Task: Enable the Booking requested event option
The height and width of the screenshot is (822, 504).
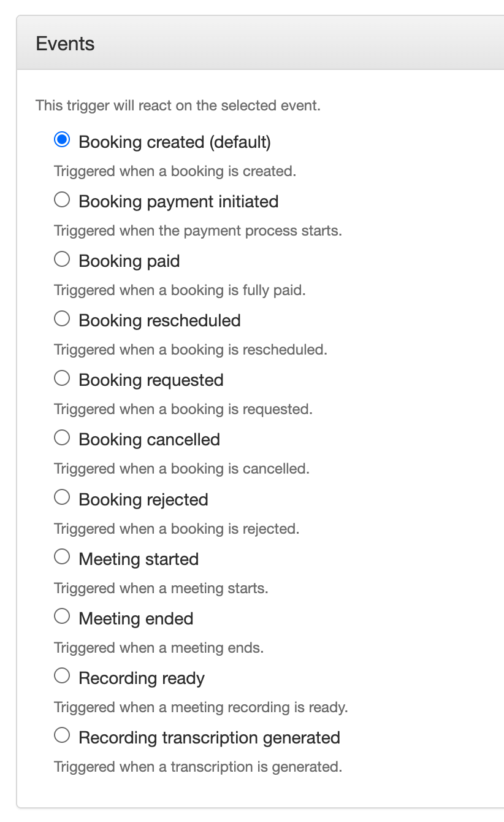Action: pyautogui.click(x=62, y=378)
